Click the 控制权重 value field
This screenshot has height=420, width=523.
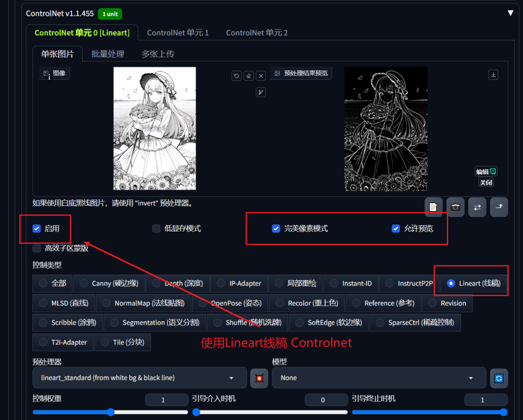(x=167, y=400)
